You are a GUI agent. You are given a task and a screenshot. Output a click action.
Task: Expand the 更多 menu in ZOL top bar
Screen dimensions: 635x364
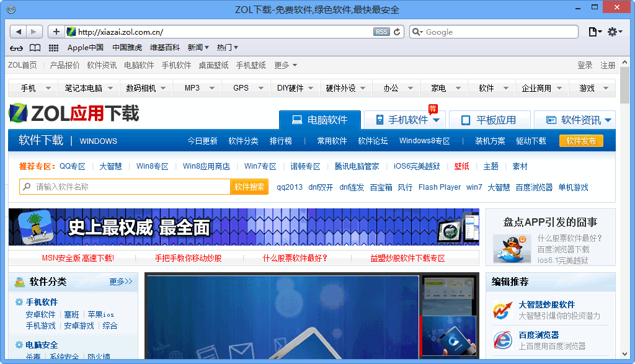(286, 65)
